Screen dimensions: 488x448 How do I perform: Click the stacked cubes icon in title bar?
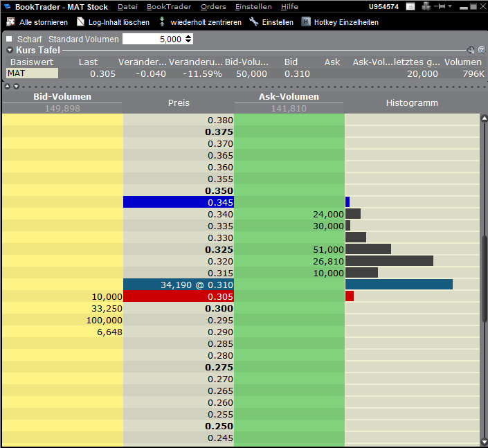point(426,6)
